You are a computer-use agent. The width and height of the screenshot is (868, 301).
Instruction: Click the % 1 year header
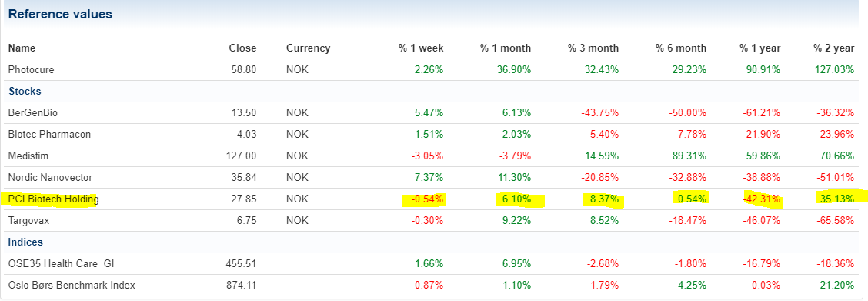760,48
